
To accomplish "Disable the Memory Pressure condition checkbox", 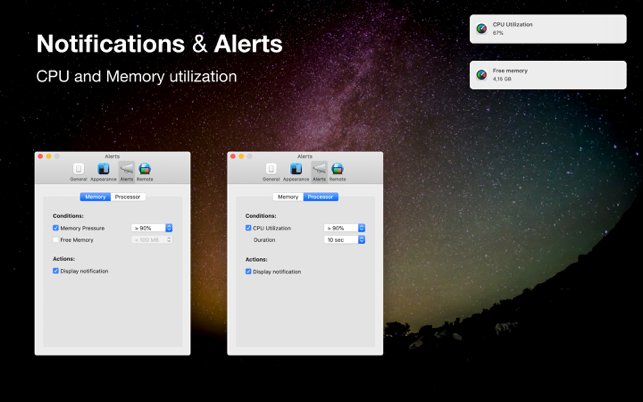I will [x=56, y=228].
